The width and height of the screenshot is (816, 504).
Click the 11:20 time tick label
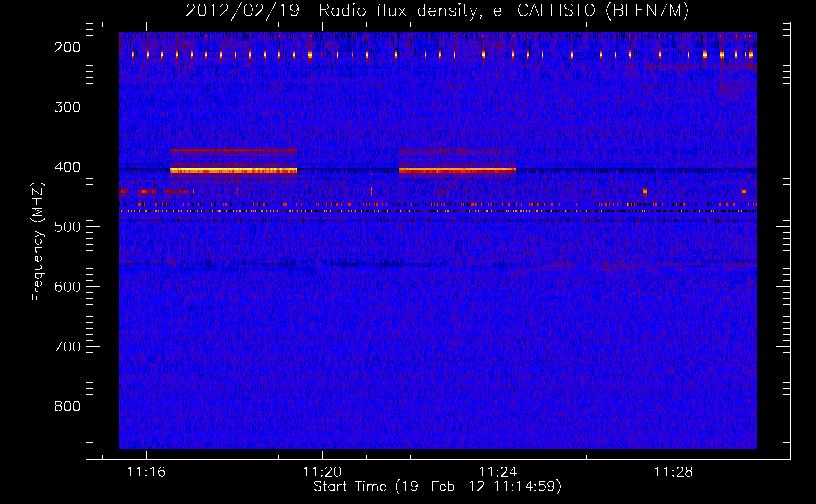pos(322,472)
